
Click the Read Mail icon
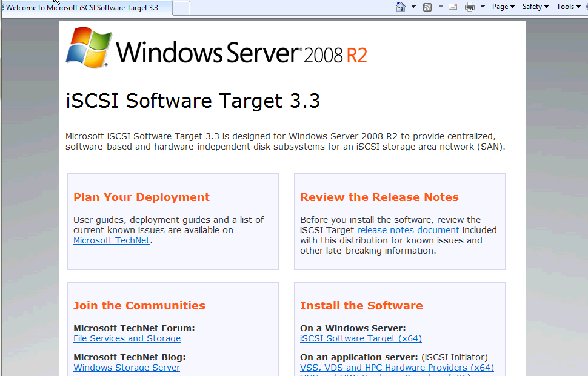[x=453, y=7]
